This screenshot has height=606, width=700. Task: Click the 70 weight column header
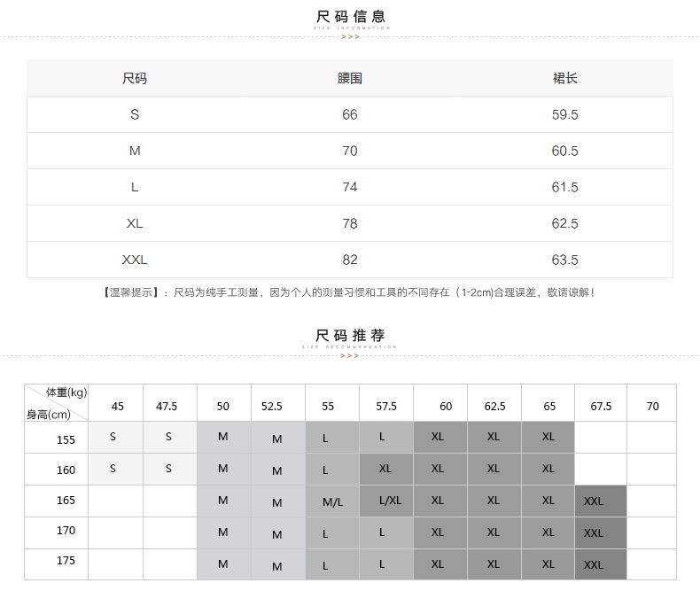652,406
